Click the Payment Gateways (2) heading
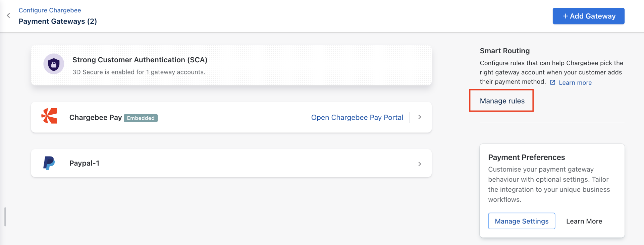The image size is (644, 245). [x=58, y=21]
